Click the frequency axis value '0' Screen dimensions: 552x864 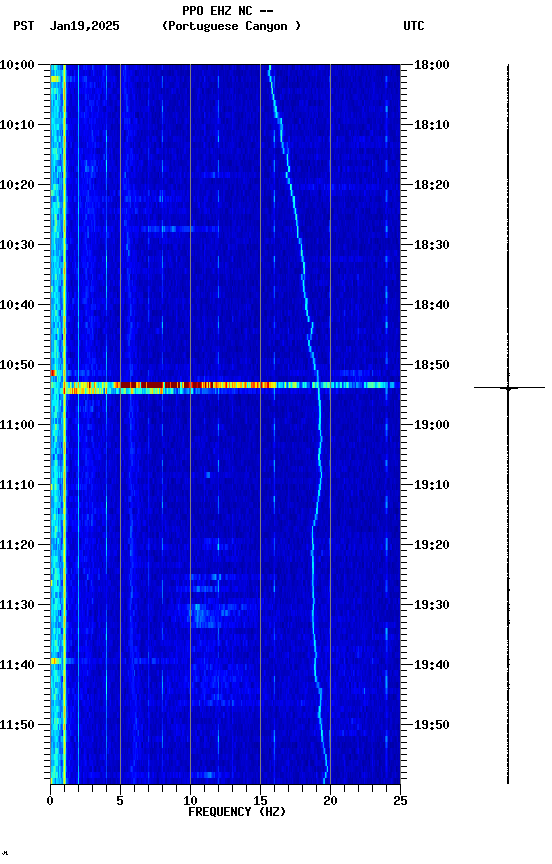[x=50, y=801]
